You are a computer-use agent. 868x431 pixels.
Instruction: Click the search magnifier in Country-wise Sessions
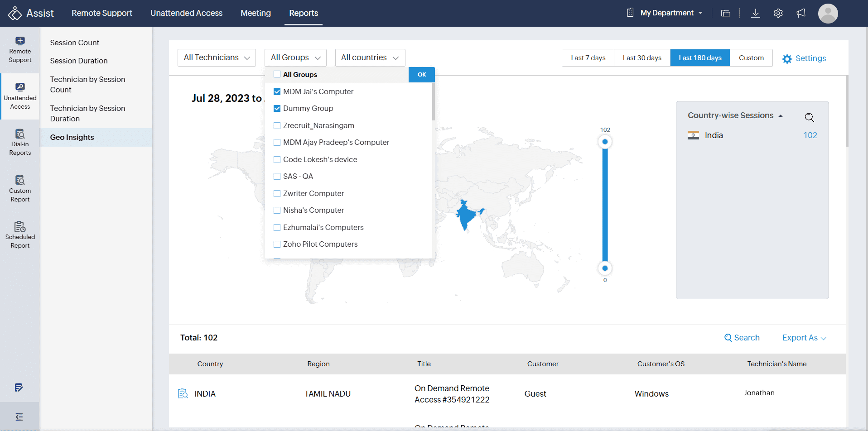point(810,118)
